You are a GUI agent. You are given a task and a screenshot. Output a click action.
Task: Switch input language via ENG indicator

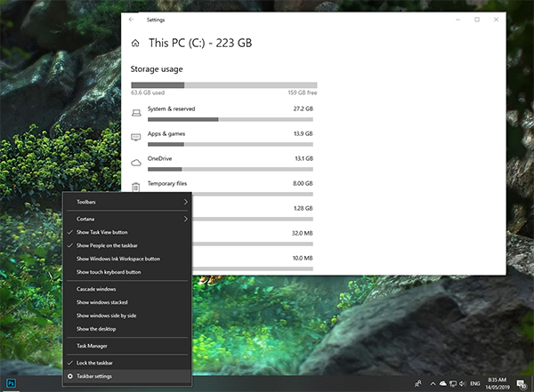pyautogui.click(x=475, y=384)
